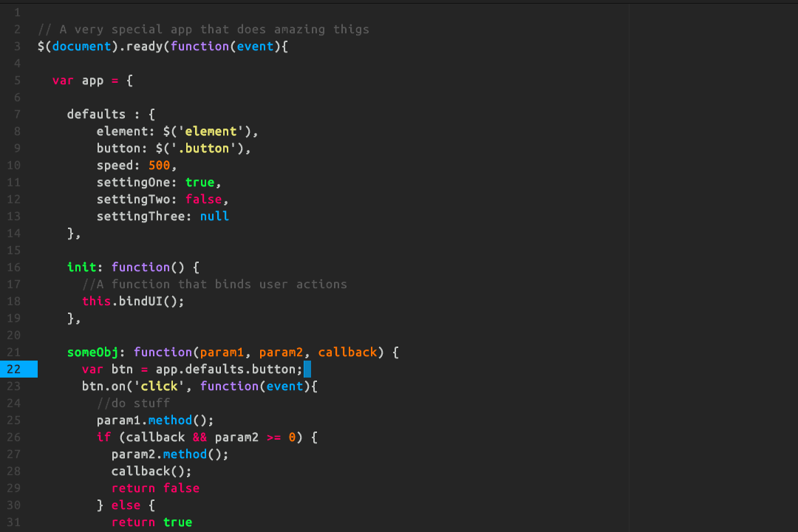Click 'return false' on line 29

[x=155, y=488]
